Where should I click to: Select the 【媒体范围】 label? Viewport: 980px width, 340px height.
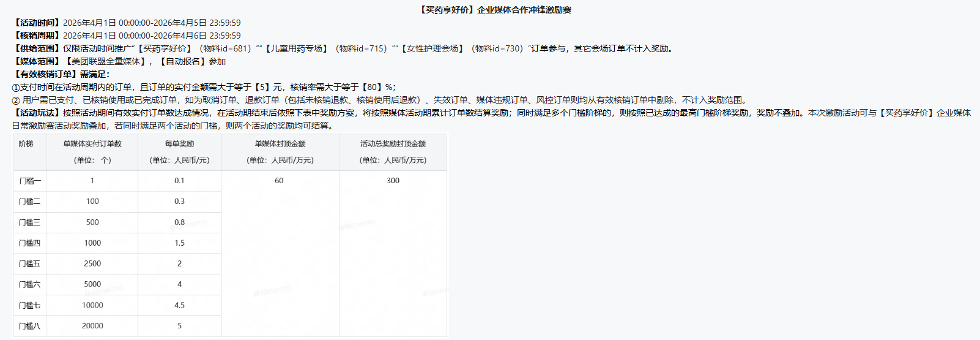click(x=37, y=61)
